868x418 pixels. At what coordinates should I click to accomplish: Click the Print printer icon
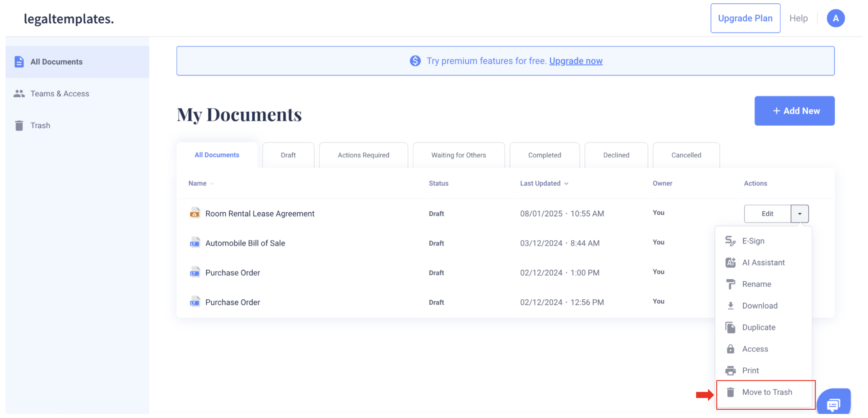tap(730, 370)
